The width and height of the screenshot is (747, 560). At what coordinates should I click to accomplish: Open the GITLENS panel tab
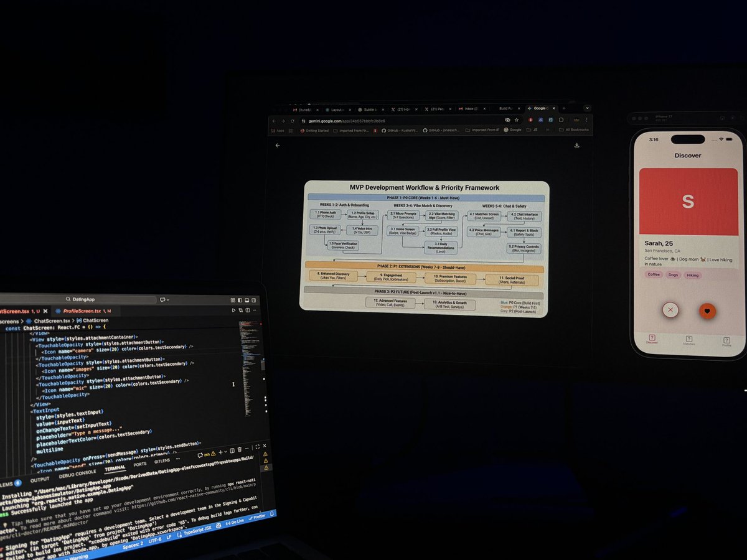161,460
